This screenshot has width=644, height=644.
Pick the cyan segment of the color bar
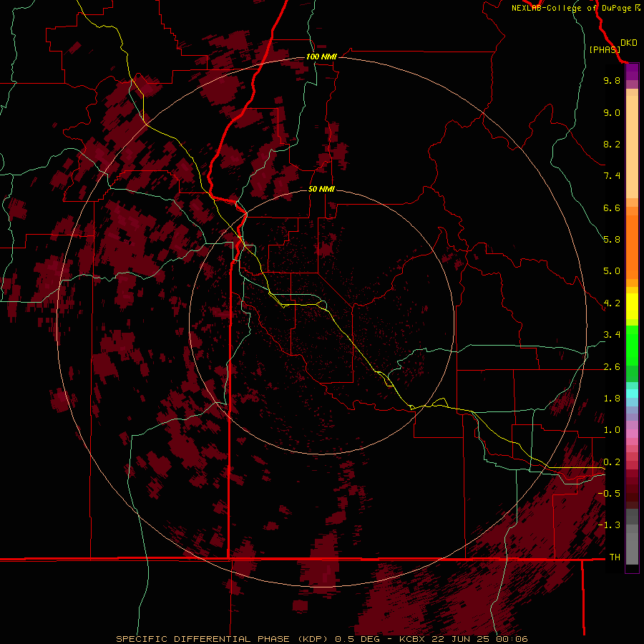pyautogui.click(x=632, y=394)
